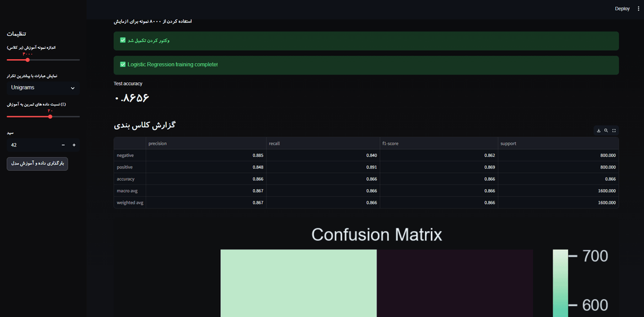This screenshot has width=644, height=317.
Task: Click the dark purple confusion matrix cell
Action: (455, 283)
